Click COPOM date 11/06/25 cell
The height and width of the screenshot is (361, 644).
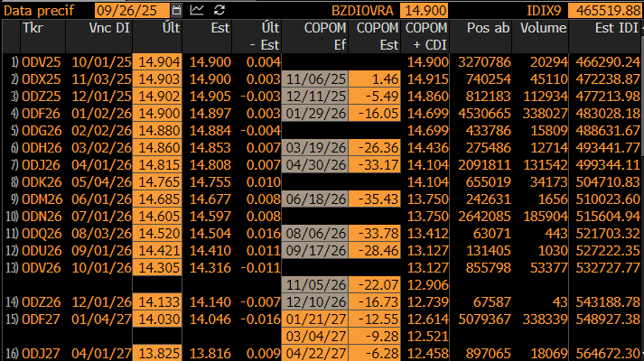[x=315, y=79]
